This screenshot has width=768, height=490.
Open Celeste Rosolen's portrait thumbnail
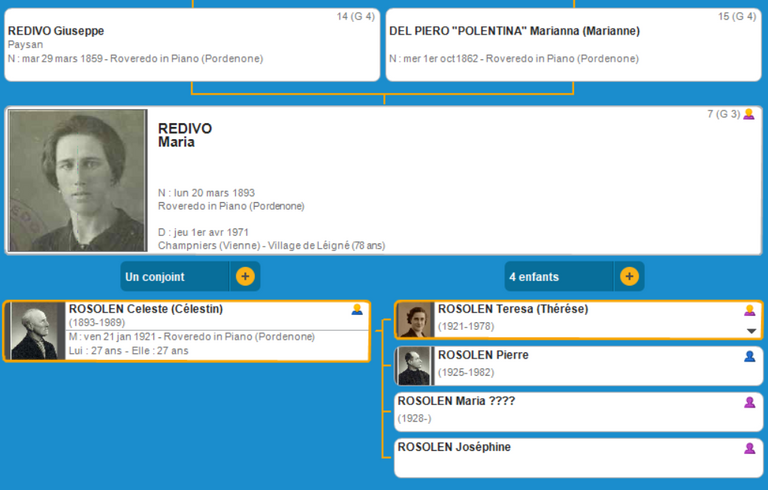click(x=38, y=331)
